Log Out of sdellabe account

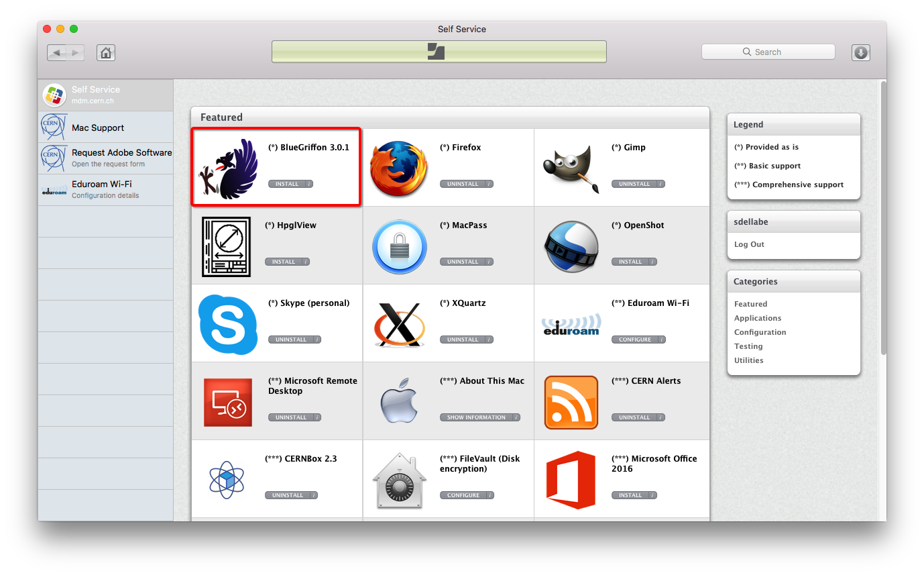749,244
